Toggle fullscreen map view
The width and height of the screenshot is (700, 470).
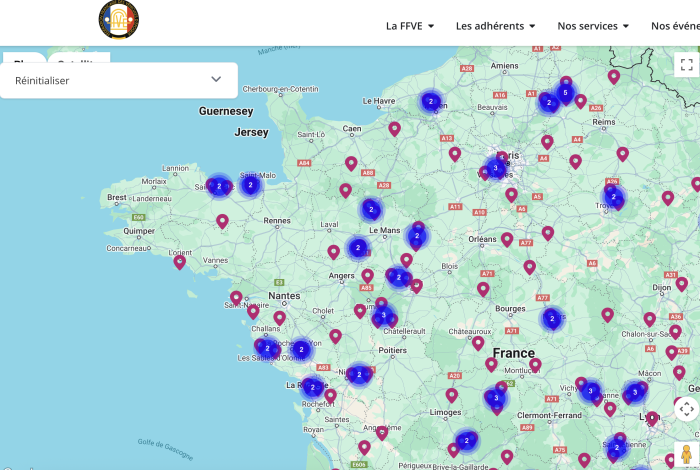pyautogui.click(x=687, y=65)
